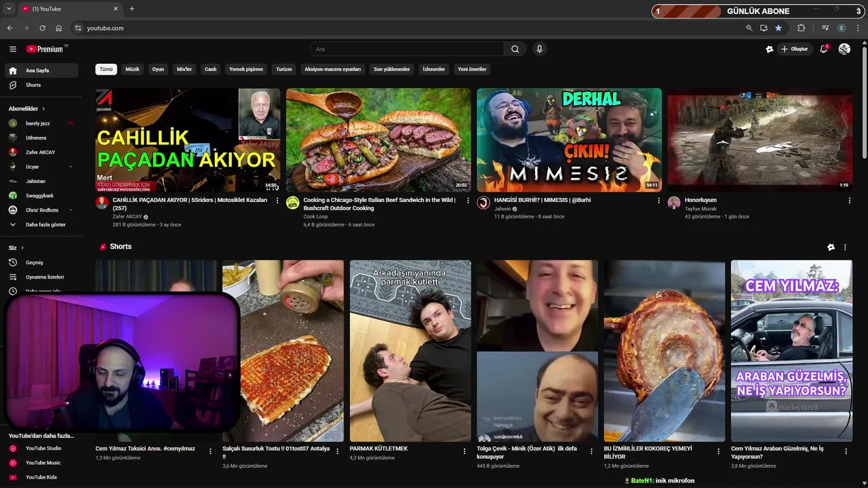Viewport: 868px width, 488px height.
Task: Go back in browser history
Action: [9, 28]
